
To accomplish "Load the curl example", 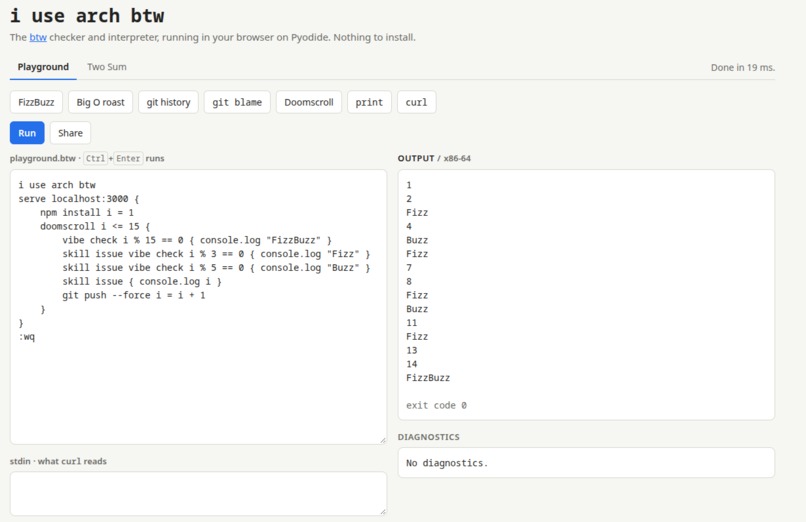I will [416, 102].
